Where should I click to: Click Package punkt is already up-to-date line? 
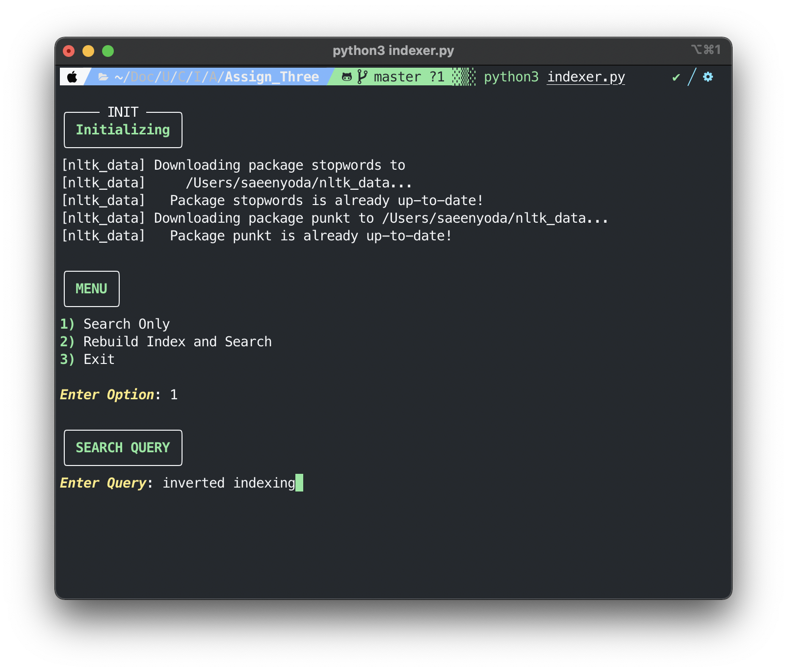point(257,236)
